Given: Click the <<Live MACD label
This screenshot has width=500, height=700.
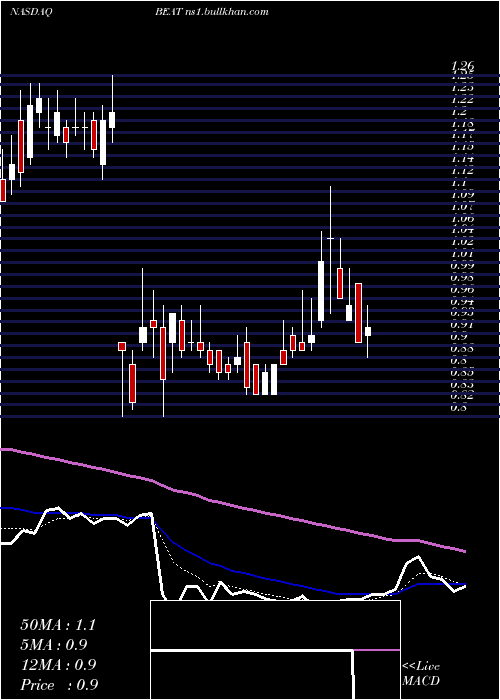Looking at the screenshot, I should click(421, 674).
